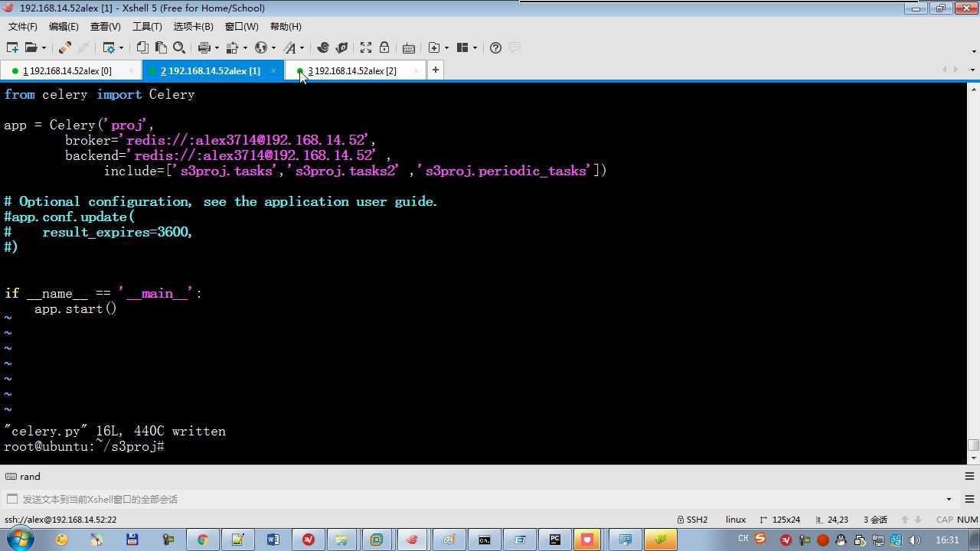Viewport: 980px width, 551px height.
Task: Open the 工具(T) menu
Action: (x=147, y=26)
